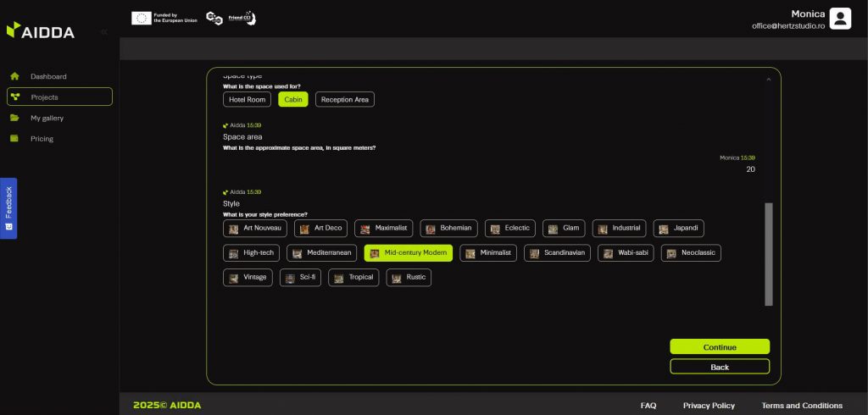Choose the Reception Area option

(344, 99)
